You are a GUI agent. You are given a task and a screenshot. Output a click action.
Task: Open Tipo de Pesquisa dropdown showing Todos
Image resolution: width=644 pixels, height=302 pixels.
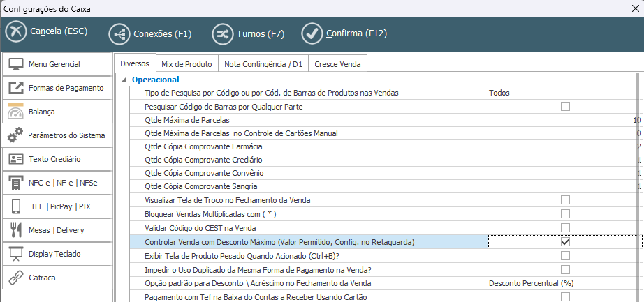562,93
